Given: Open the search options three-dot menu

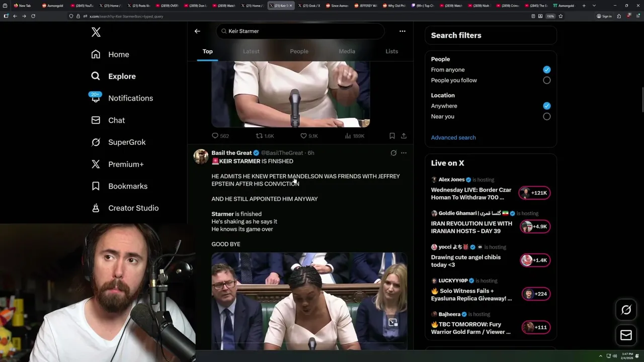Looking at the screenshot, I should point(403,31).
